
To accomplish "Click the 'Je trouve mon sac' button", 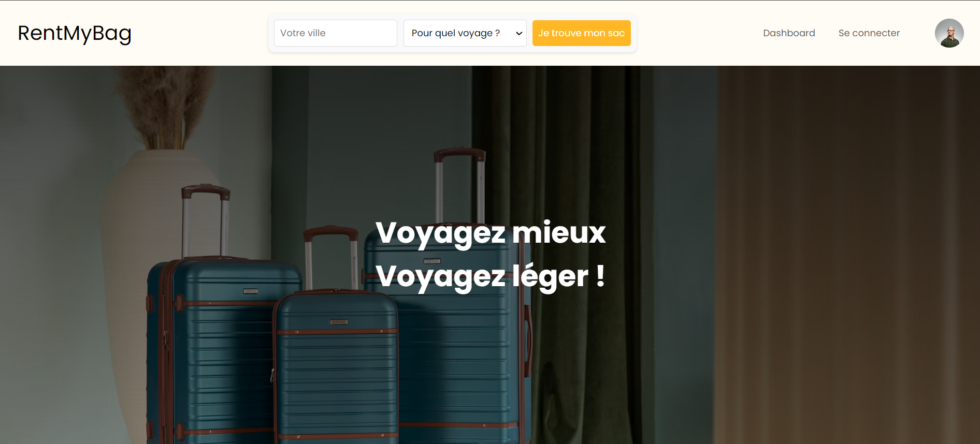I will coord(581,33).
